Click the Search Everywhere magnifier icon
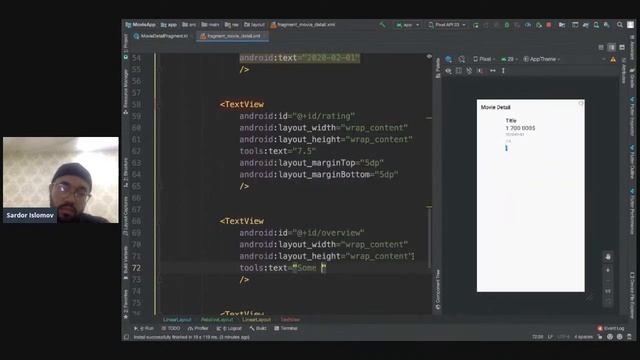The image size is (640, 360). click(620, 25)
